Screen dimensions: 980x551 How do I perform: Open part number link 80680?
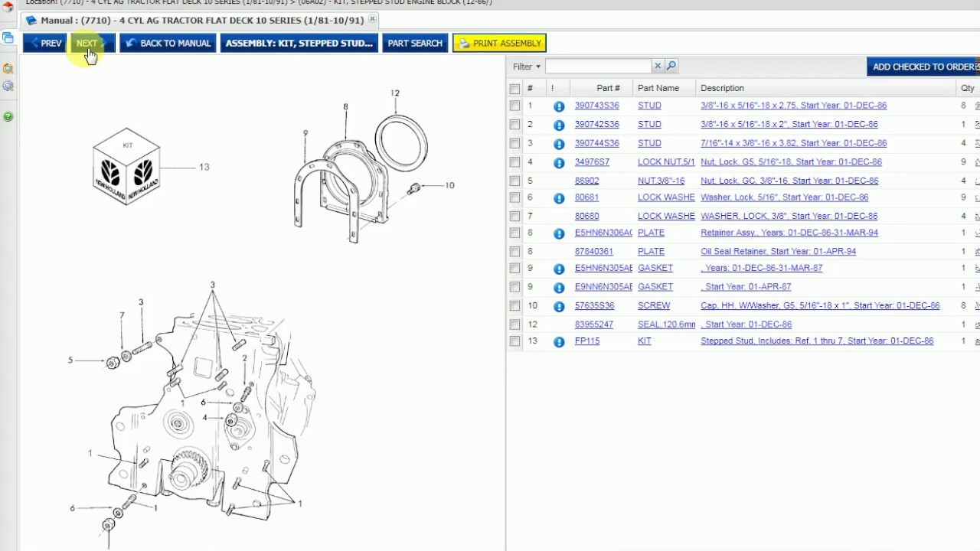click(586, 216)
